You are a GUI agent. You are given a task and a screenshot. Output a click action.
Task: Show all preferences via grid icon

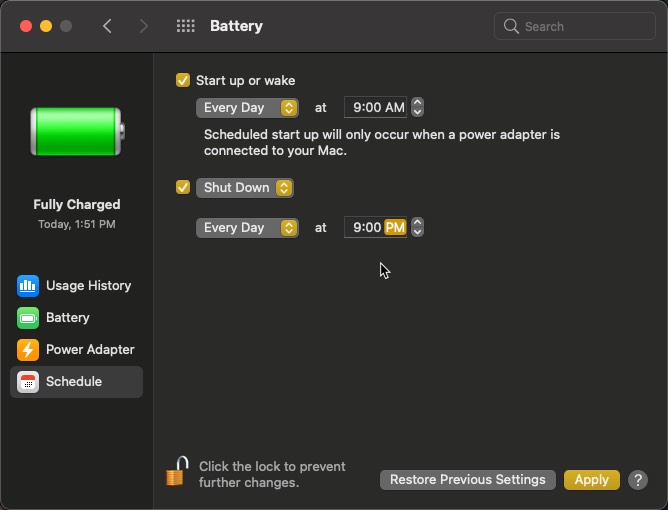pos(186,26)
